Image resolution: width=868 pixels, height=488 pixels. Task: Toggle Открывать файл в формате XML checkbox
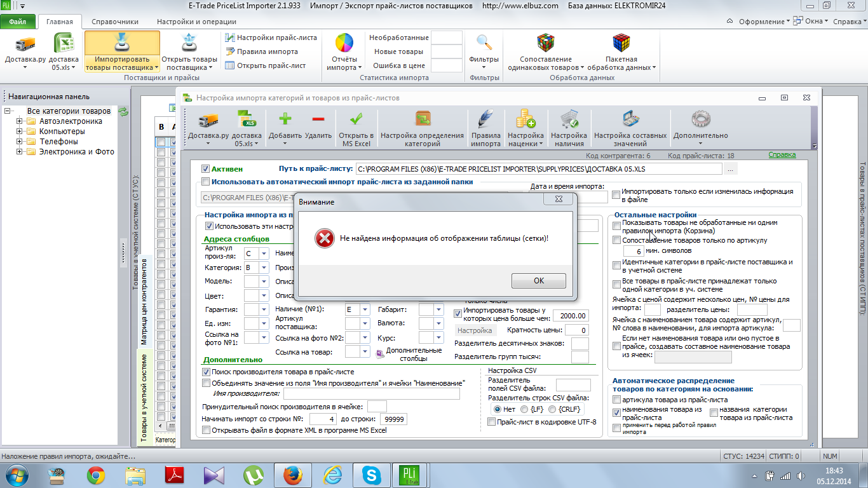click(x=206, y=430)
